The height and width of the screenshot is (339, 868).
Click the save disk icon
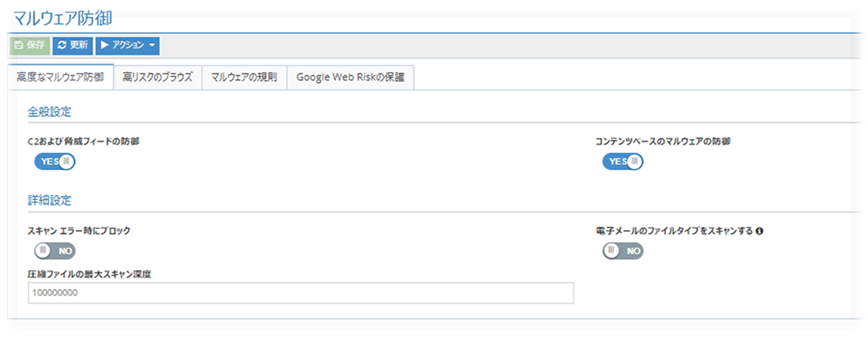[x=19, y=46]
